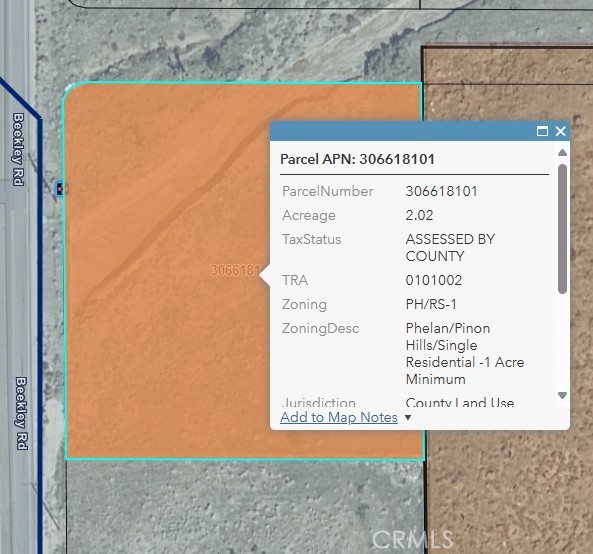Click the popup scroll-up arrow

[562, 153]
